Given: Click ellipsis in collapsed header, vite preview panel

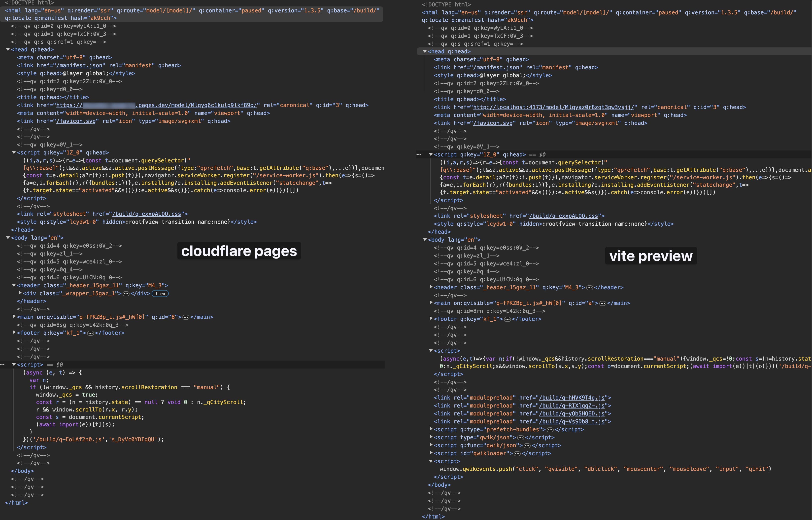Looking at the screenshot, I should 589,288.
